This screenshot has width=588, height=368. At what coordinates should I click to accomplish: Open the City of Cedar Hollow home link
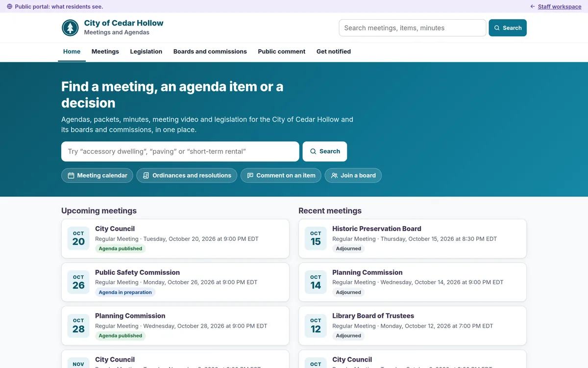[113, 28]
